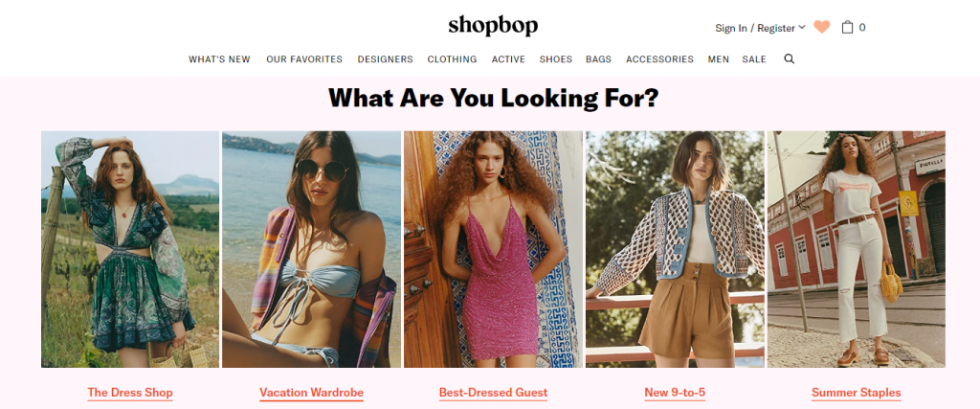980x409 pixels.
Task: Open the Our Favorites menu
Action: pos(304,59)
